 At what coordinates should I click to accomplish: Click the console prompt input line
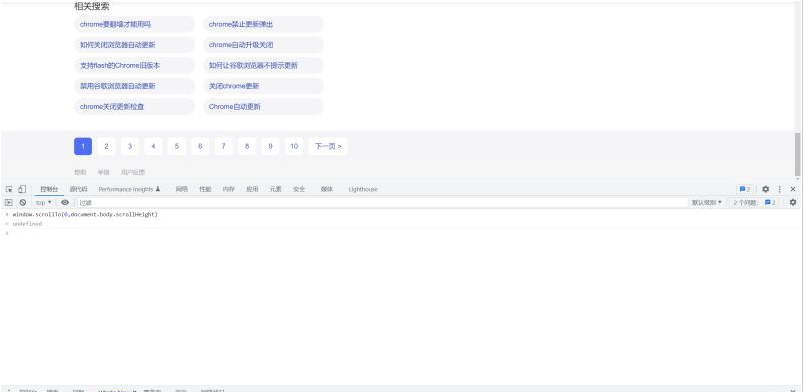click(x=402, y=233)
